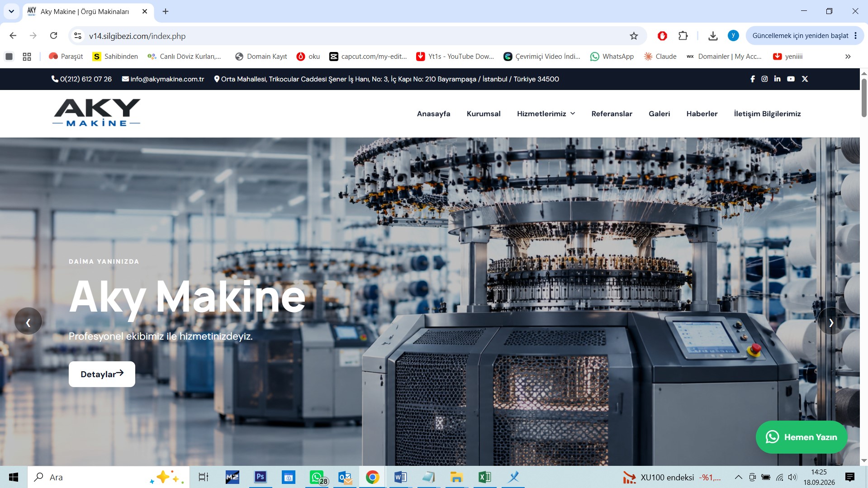Open volume control in system tray
868x488 pixels.
[x=792, y=477]
